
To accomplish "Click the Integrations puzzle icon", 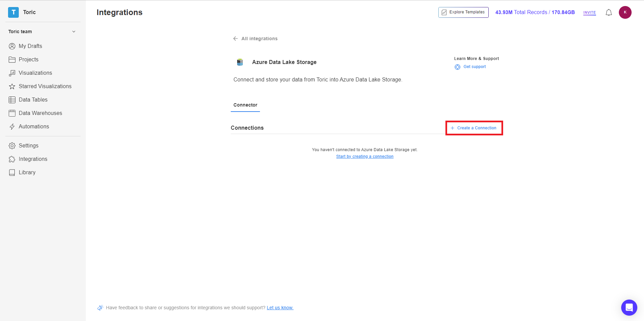I will [12, 159].
